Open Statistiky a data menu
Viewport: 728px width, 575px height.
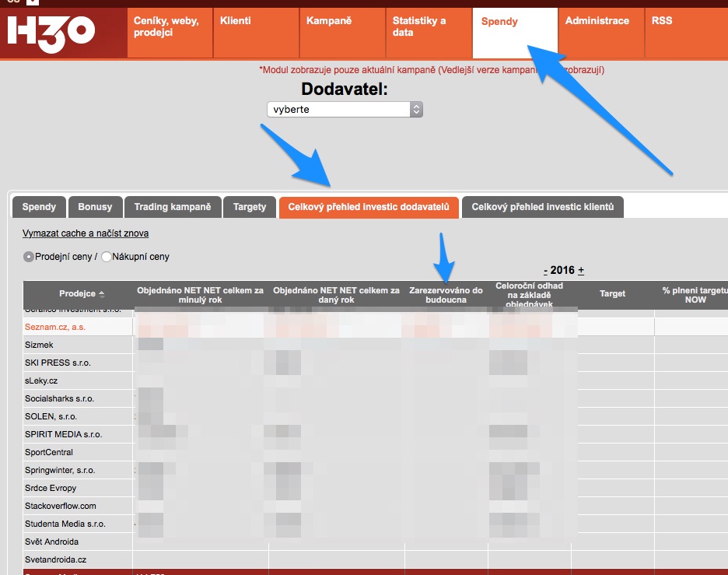click(419, 27)
